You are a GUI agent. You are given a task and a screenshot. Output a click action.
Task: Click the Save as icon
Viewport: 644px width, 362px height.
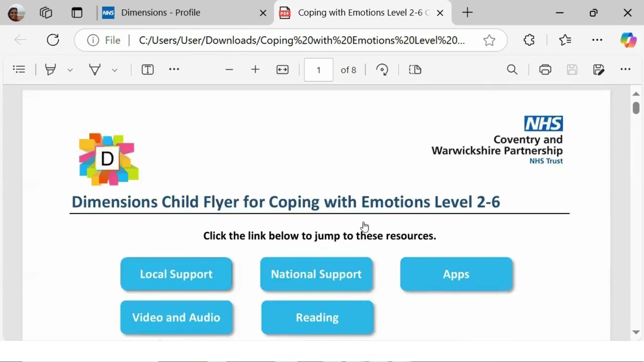598,70
